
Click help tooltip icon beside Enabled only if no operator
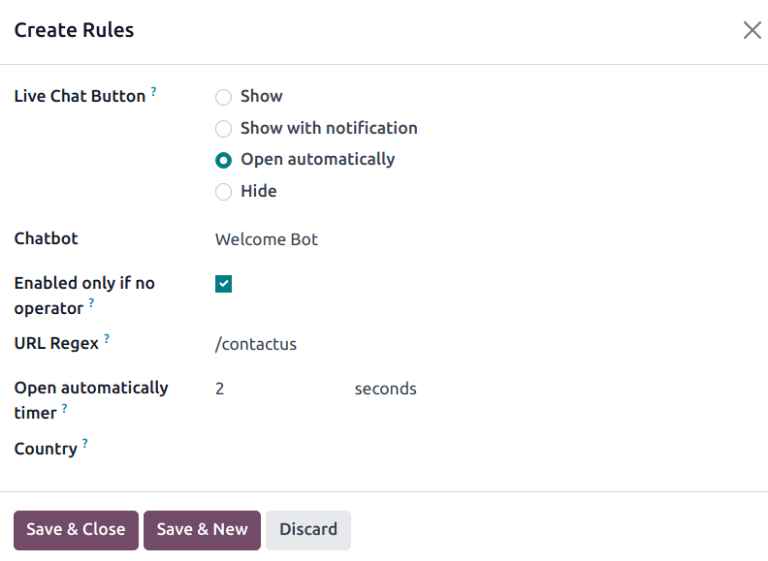[91, 302]
